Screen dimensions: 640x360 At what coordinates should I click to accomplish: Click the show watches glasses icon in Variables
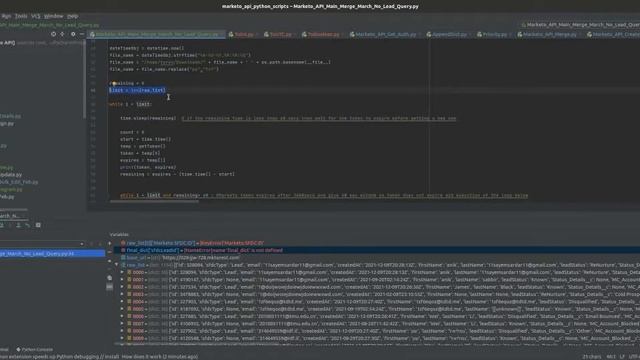tap(109, 287)
